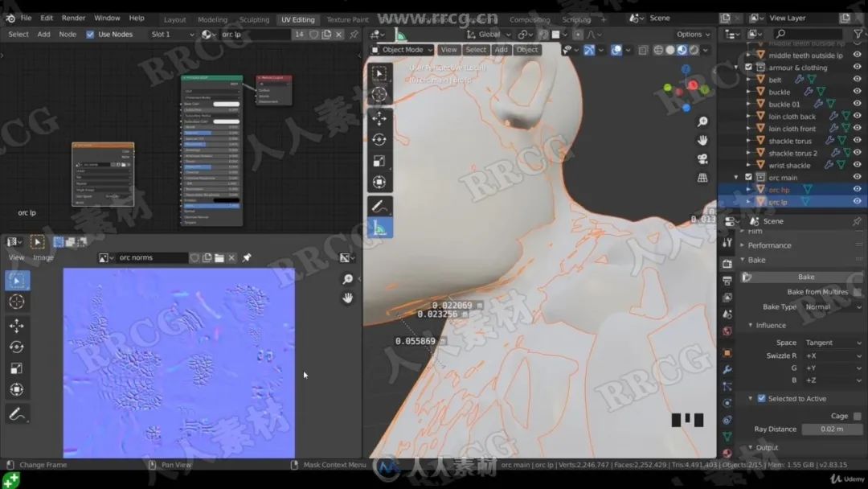This screenshot has height=489, width=868.
Task: Disable Selected to Active checkbox
Action: coord(762,398)
